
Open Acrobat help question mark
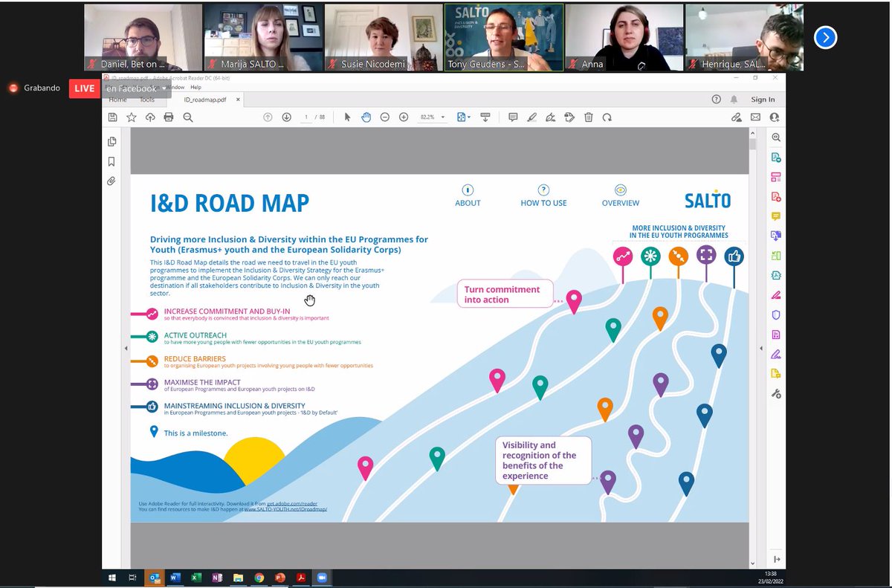coord(716,99)
